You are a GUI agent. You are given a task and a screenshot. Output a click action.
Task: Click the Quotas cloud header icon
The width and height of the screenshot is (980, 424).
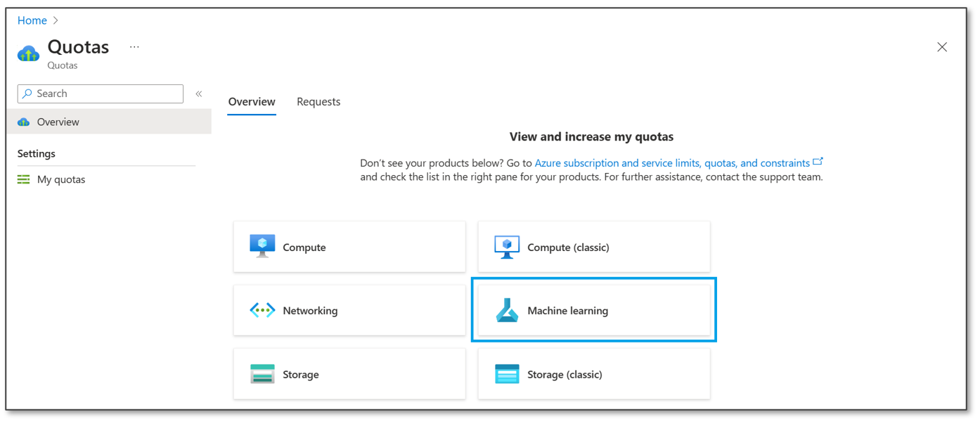tap(29, 53)
